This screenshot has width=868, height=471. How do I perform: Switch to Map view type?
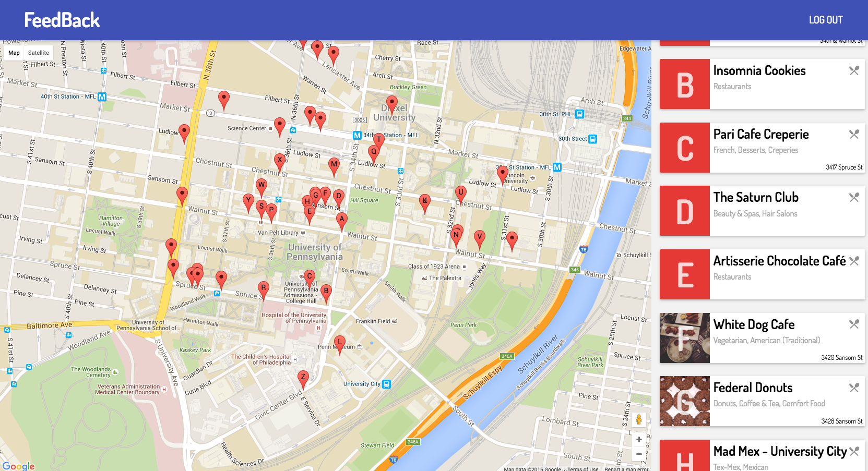point(14,53)
